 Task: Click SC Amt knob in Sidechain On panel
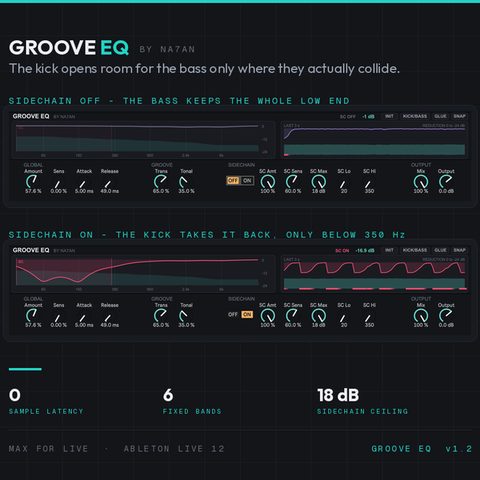267,315
